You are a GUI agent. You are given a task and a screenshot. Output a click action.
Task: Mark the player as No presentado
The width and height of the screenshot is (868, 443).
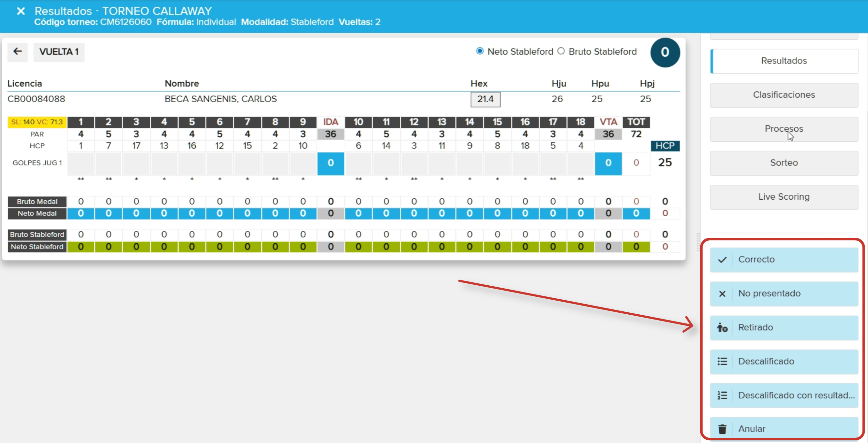(x=784, y=294)
